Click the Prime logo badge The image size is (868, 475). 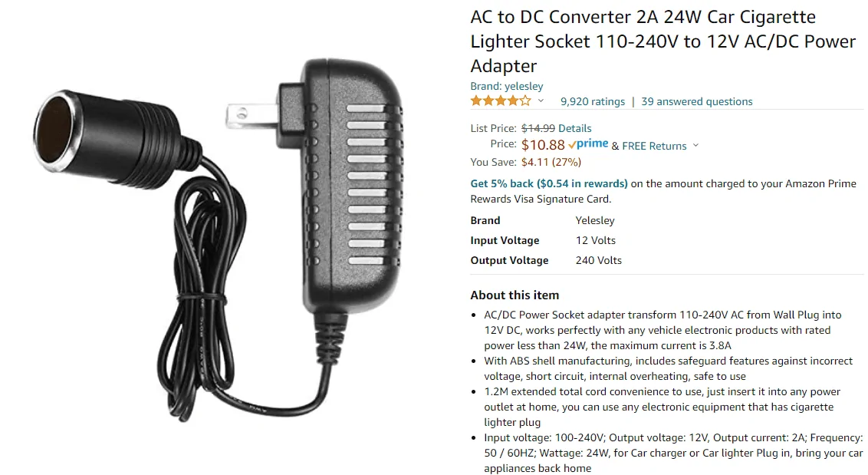pos(588,144)
